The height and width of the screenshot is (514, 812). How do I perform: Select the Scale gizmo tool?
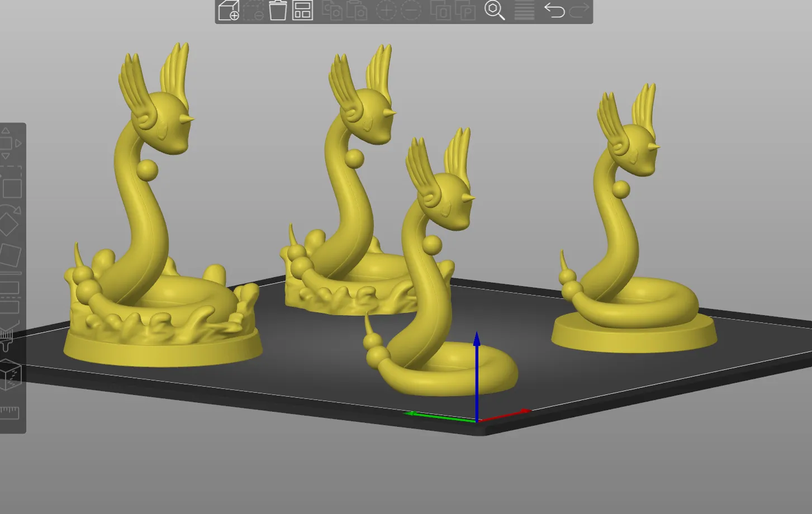pyautogui.click(x=11, y=183)
